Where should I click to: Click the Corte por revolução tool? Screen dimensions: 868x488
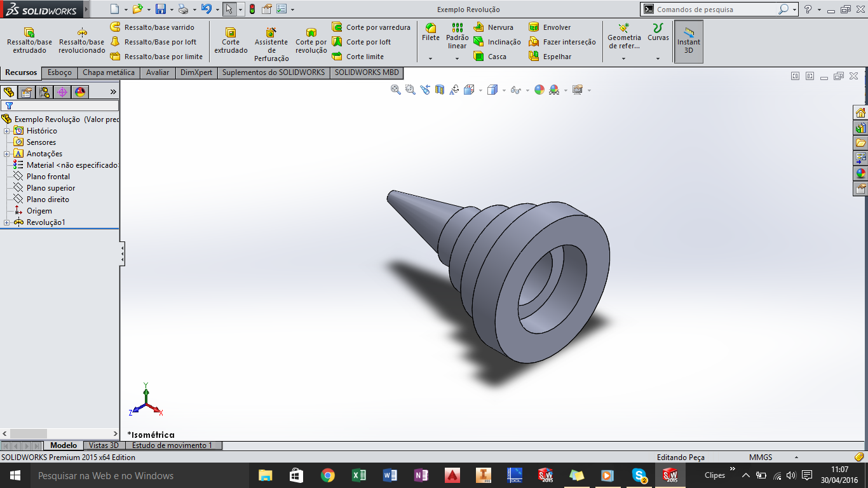[311, 40]
